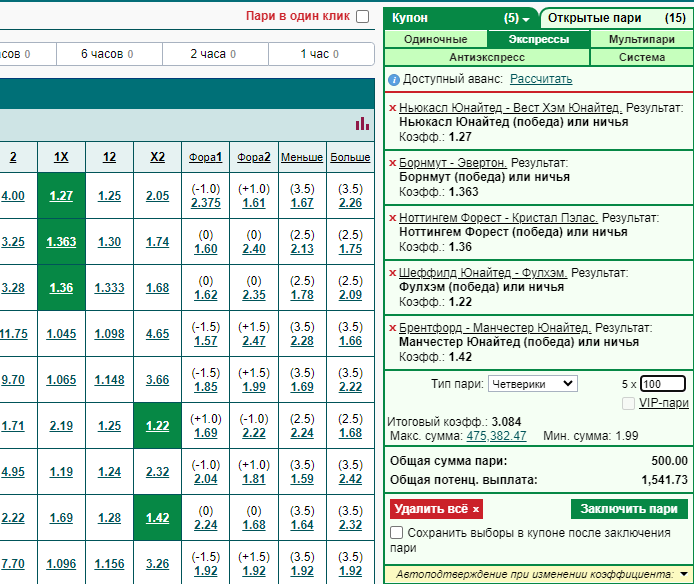Select X2 odds 3.26
Screen dimensions: 694x584
coord(158,564)
